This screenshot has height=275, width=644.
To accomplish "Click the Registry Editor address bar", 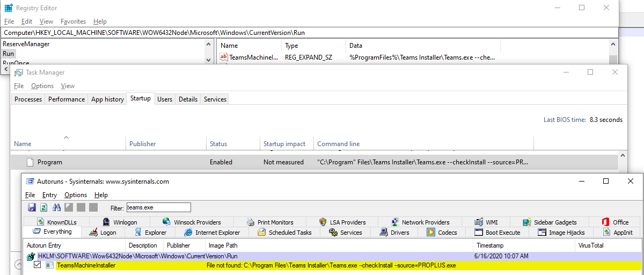I will 309,33.
